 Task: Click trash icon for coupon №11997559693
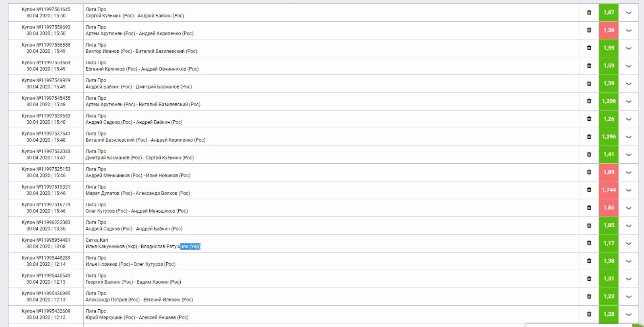click(x=589, y=30)
